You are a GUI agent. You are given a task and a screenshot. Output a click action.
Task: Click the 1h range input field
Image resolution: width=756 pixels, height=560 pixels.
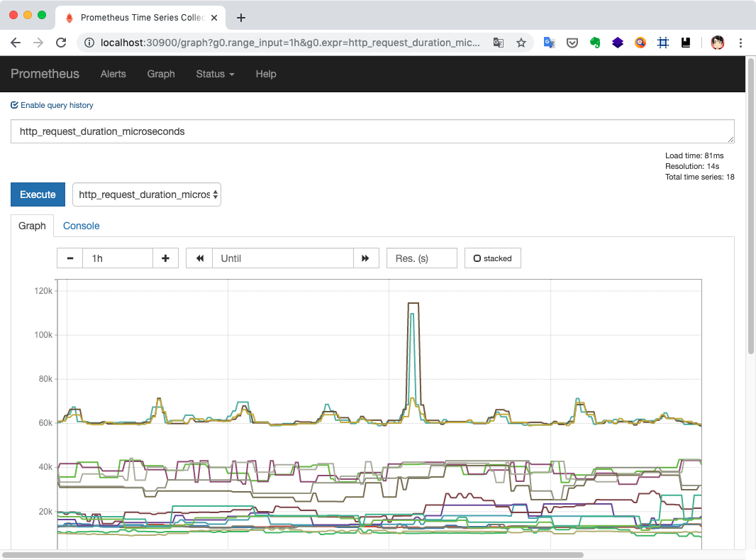[118, 258]
